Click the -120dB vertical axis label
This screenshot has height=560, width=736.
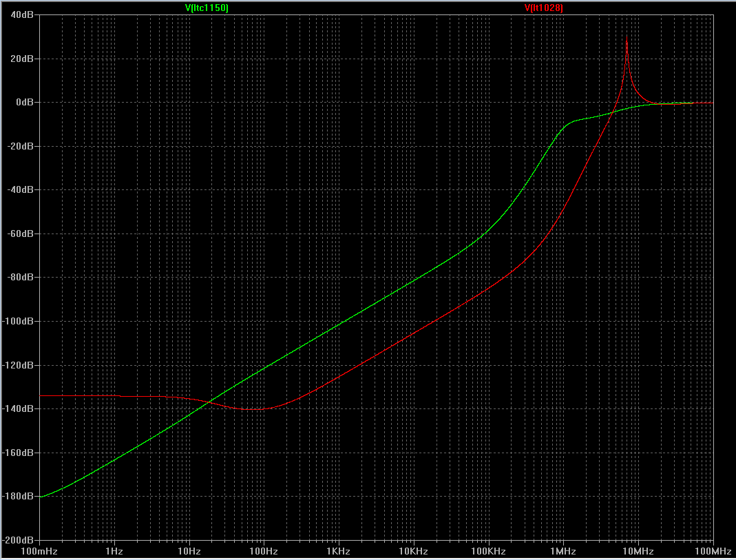(19, 365)
